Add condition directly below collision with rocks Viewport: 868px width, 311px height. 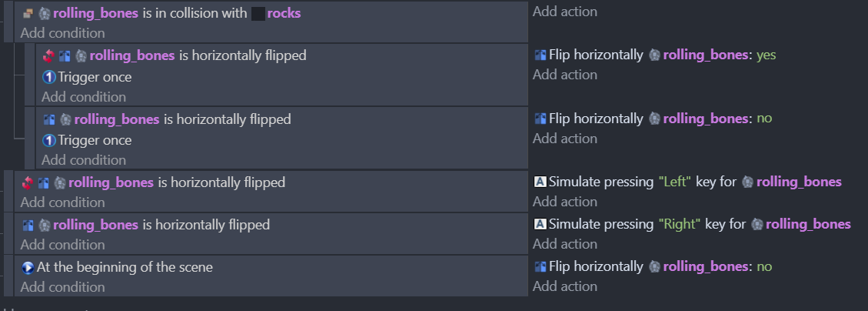[62, 33]
